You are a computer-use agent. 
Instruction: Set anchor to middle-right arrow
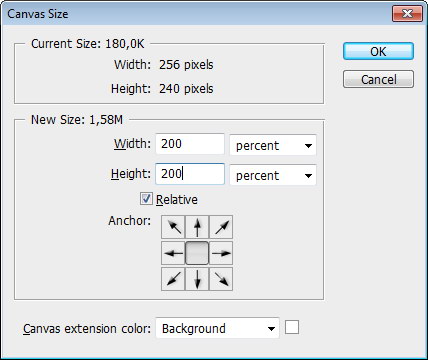(x=221, y=253)
